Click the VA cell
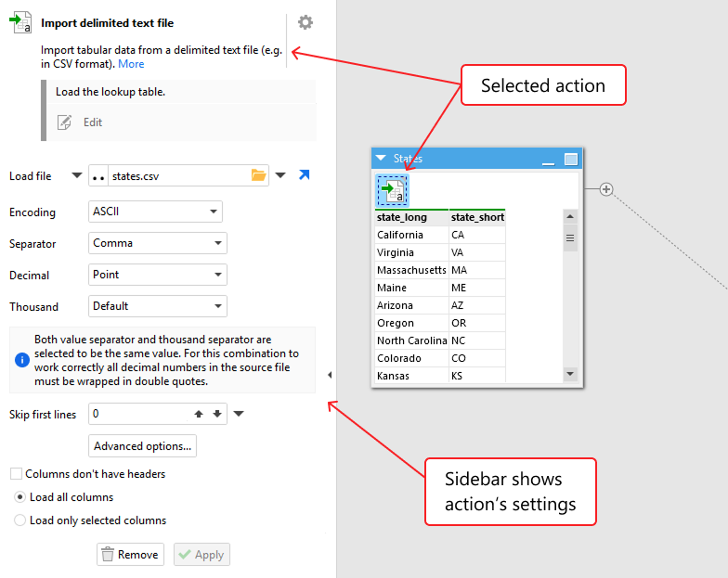Screen dimensions: 728x578 point(477,252)
